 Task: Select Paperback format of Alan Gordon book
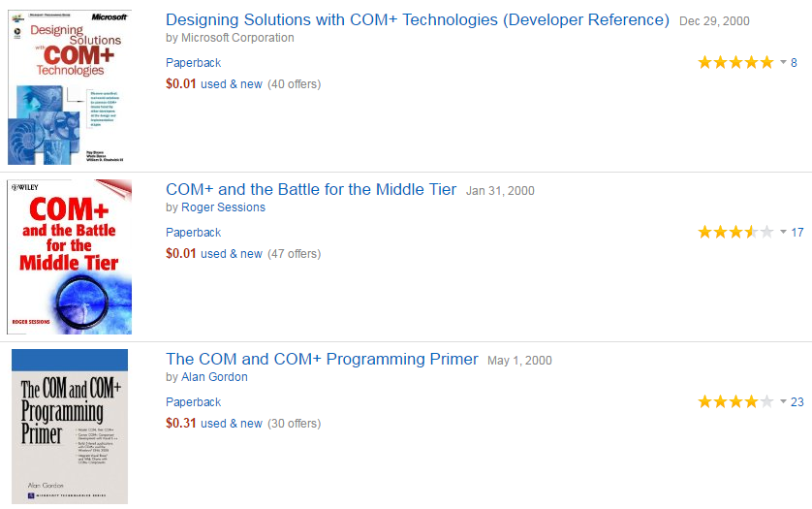pos(193,401)
